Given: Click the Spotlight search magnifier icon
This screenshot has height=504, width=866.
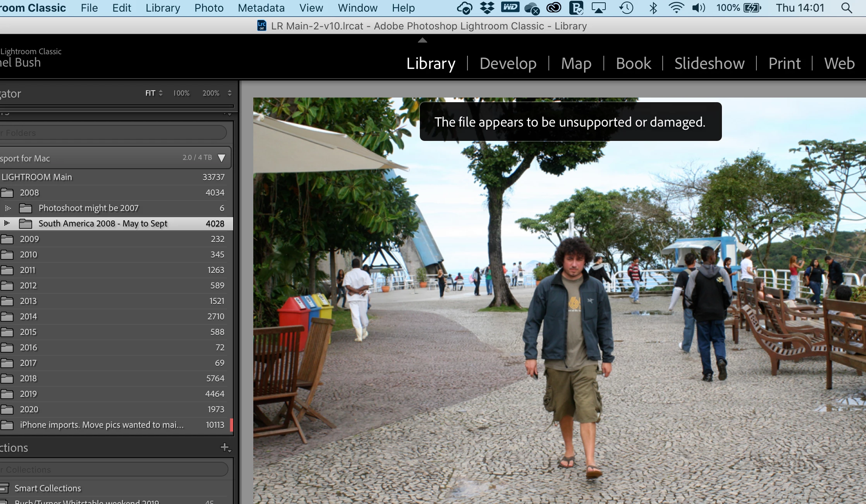Looking at the screenshot, I should click(x=846, y=8).
